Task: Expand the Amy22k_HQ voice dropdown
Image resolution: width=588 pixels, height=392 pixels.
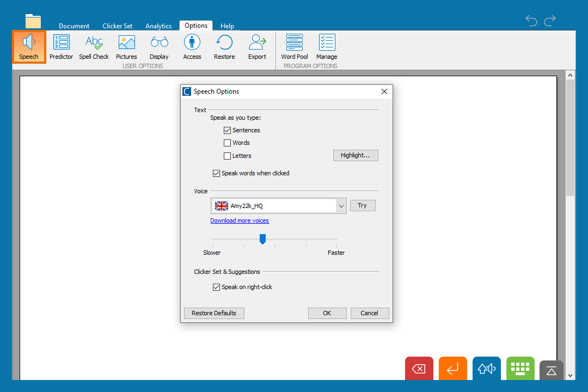Action: pyautogui.click(x=341, y=206)
